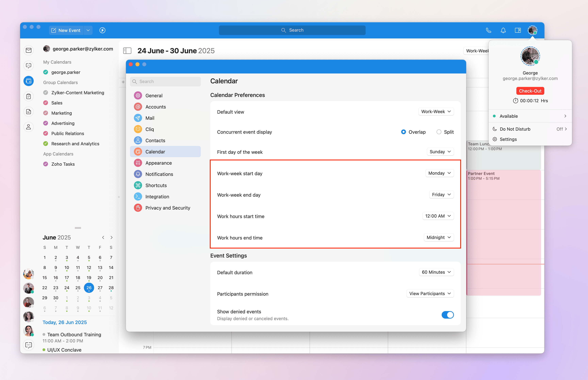
Task: Click the phone call icon in top bar
Action: pyautogui.click(x=488, y=30)
